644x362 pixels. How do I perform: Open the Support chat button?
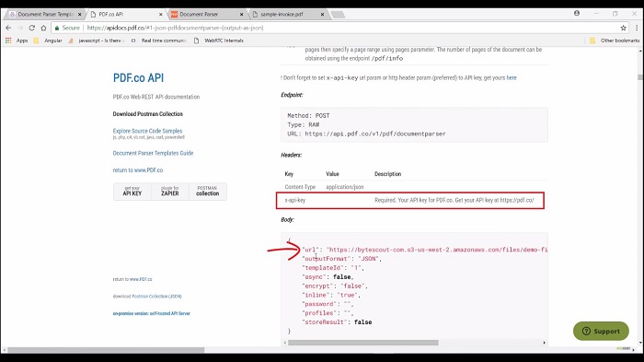click(601, 332)
